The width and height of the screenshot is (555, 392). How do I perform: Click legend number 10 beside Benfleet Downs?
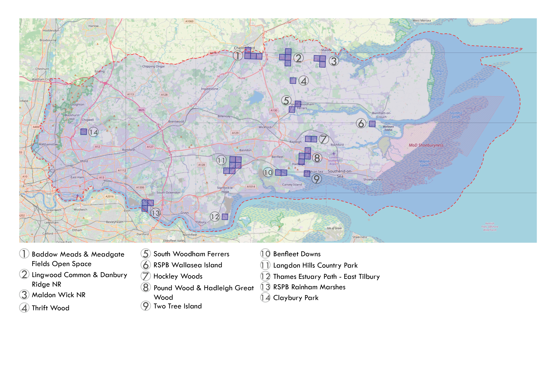(265, 254)
